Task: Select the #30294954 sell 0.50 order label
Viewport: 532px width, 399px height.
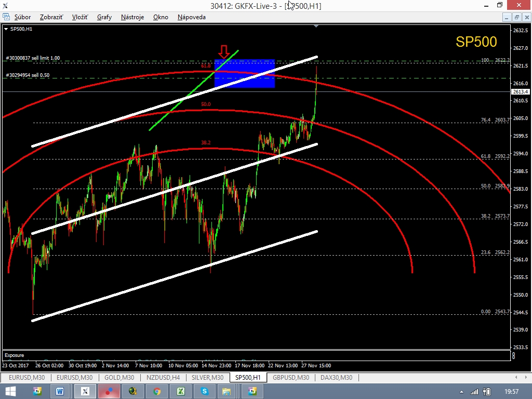Action: (x=28, y=75)
